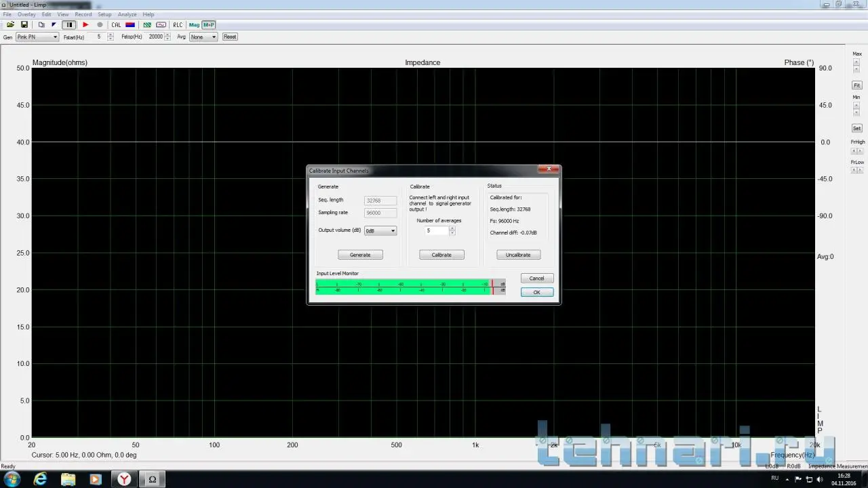Screen dimensions: 868x488
Task: Toggle the M+P magnitude and phase view
Action: (x=208, y=25)
